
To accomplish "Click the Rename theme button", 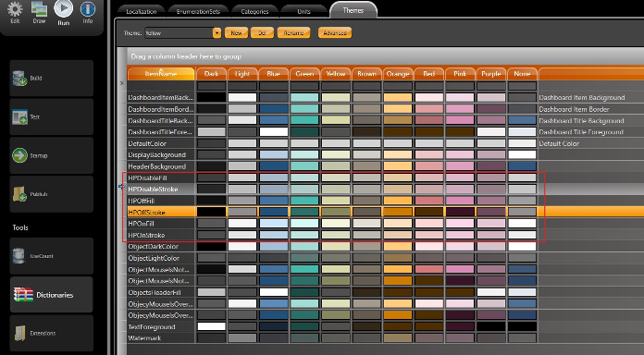I will point(293,33).
